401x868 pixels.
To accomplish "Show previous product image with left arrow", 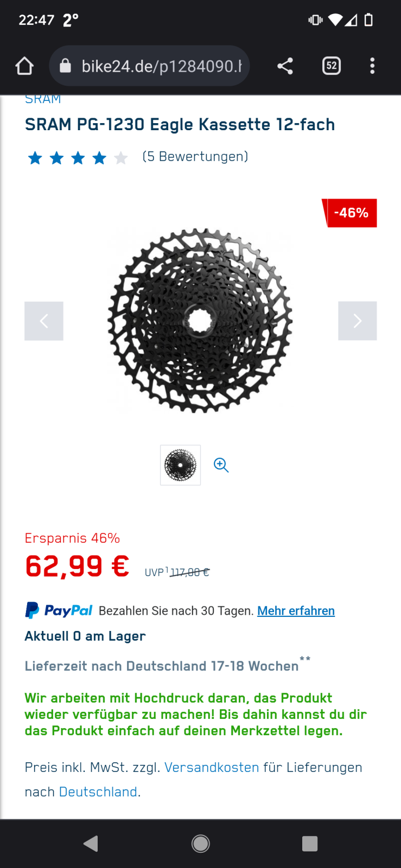I will (x=44, y=321).
